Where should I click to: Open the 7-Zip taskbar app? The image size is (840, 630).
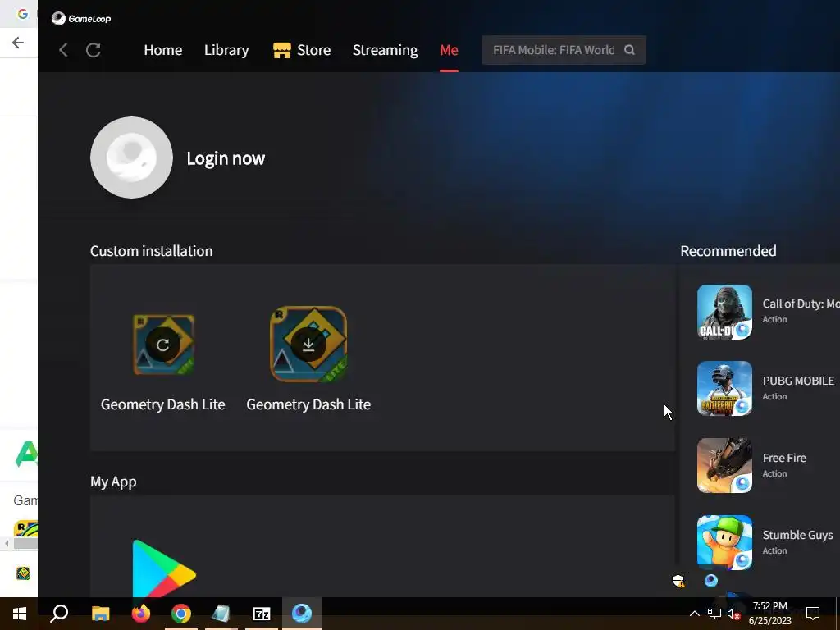(x=262, y=614)
